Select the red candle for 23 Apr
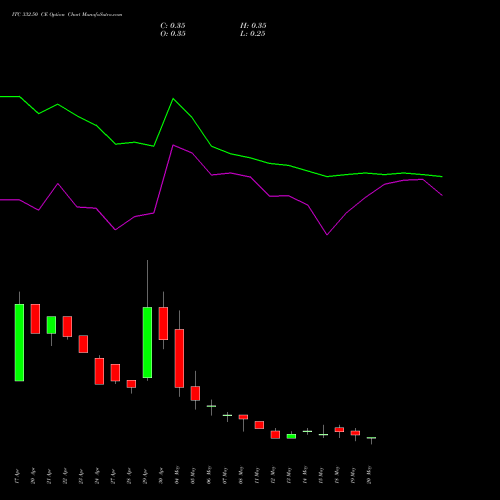This screenshot has width=500, height=500. pyautogui.click(x=83, y=344)
